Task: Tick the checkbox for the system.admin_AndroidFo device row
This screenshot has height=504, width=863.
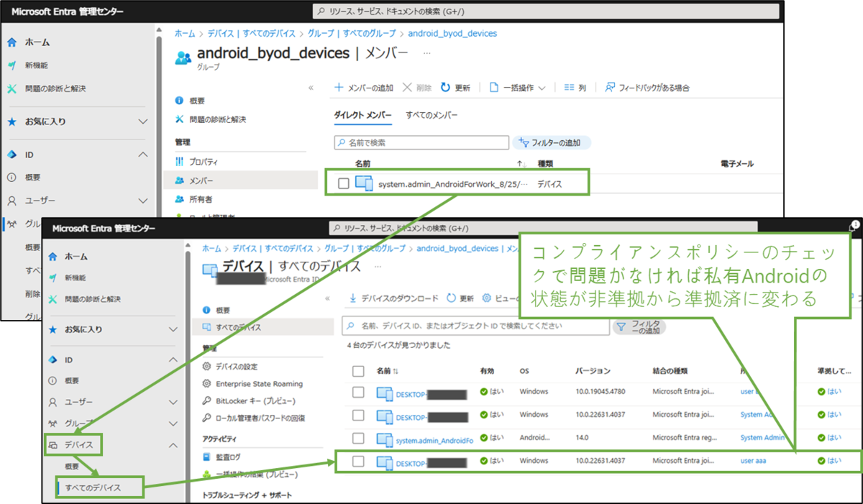Action: 358,439
